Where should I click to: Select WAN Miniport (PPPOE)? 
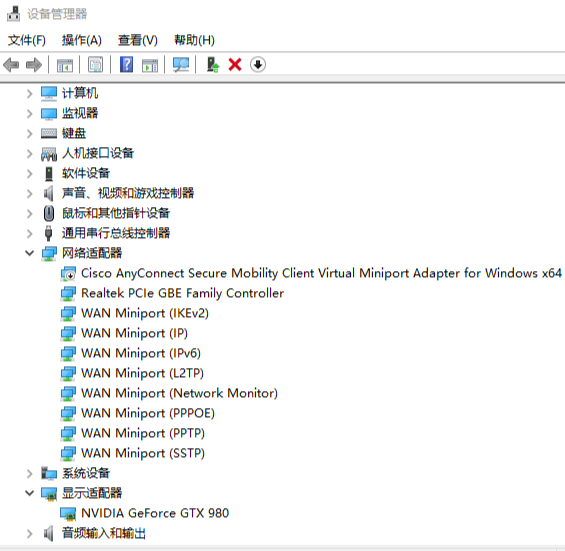coord(148,413)
